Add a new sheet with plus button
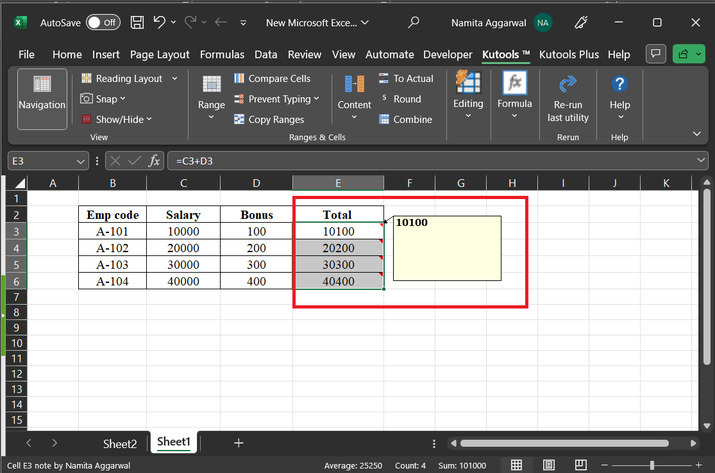Image resolution: width=715 pixels, height=473 pixels. pyautogui.click(x=238, y=442)
